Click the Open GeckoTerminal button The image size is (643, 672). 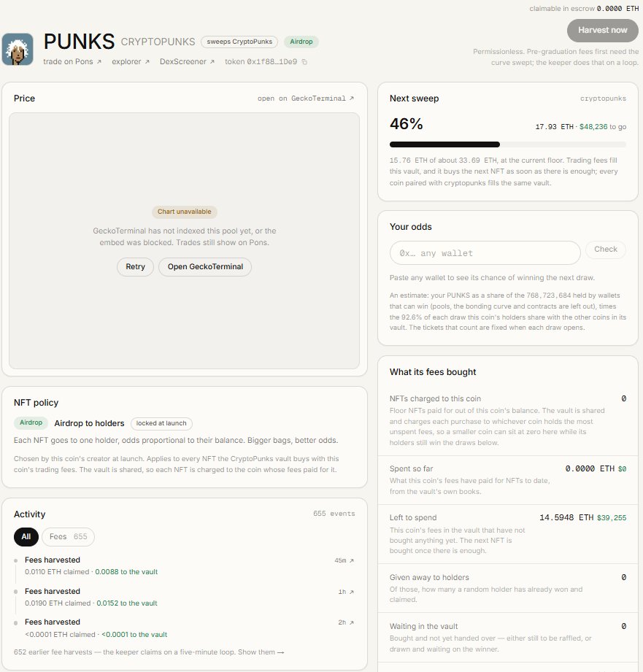point(205,266)
